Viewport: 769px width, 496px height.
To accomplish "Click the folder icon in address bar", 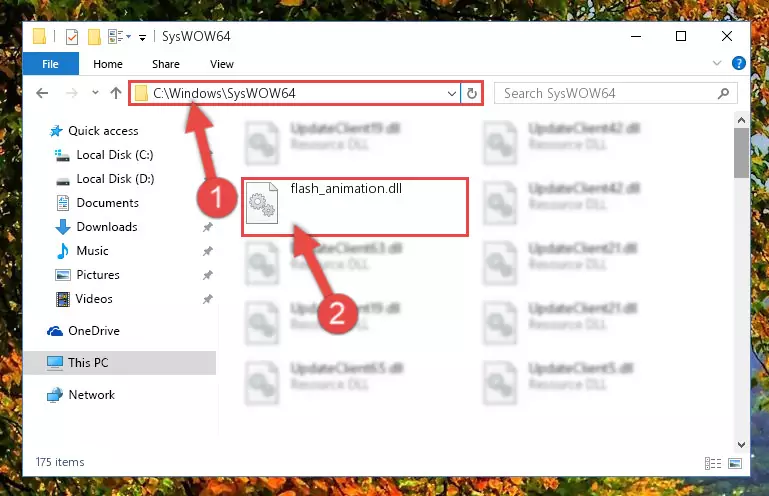I will point(141,93).
